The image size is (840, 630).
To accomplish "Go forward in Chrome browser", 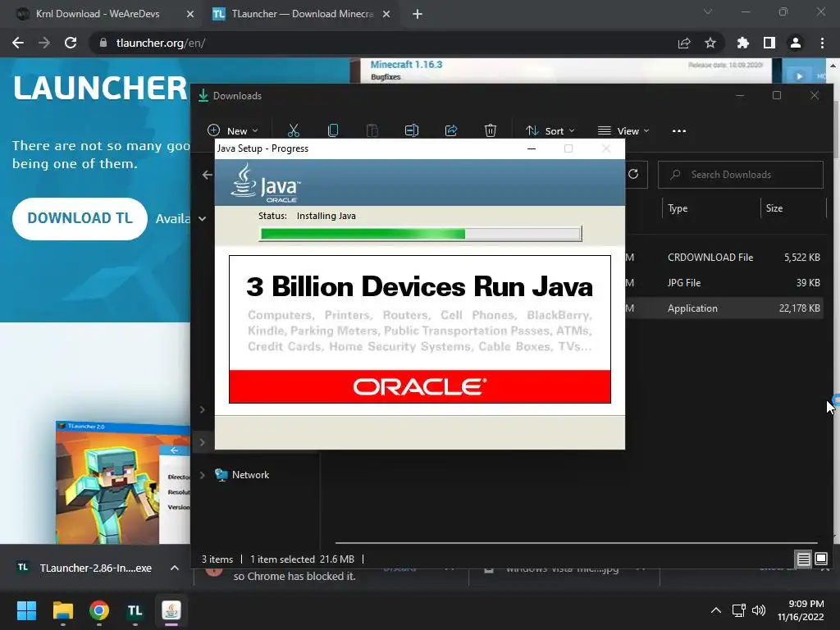I will tap(44, 43).
